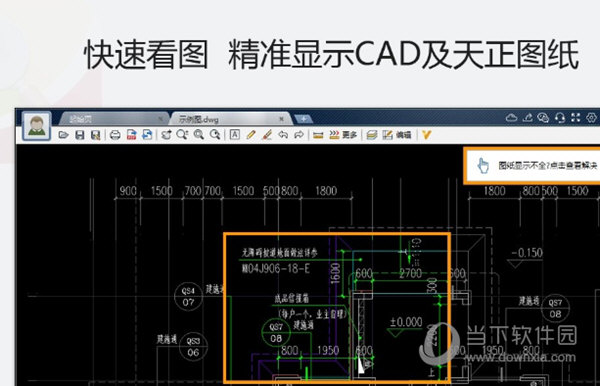Redo the action with the right arrow

click(x=299, y=135)
